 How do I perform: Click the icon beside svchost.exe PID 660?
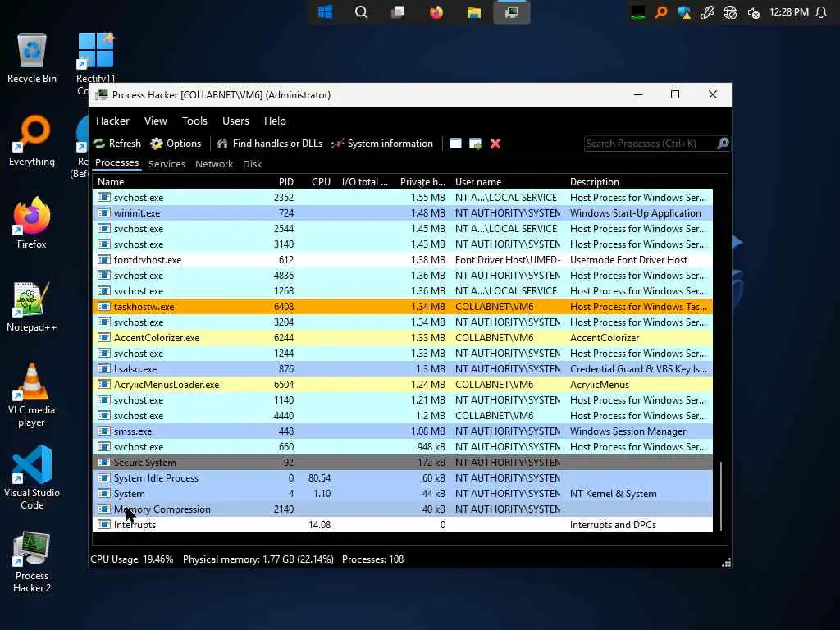point(104,447)
